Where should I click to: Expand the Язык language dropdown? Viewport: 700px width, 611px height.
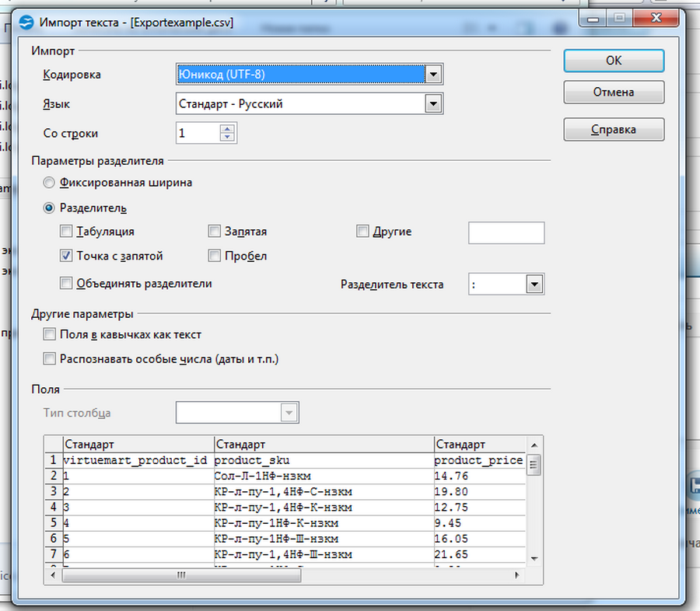434,103
